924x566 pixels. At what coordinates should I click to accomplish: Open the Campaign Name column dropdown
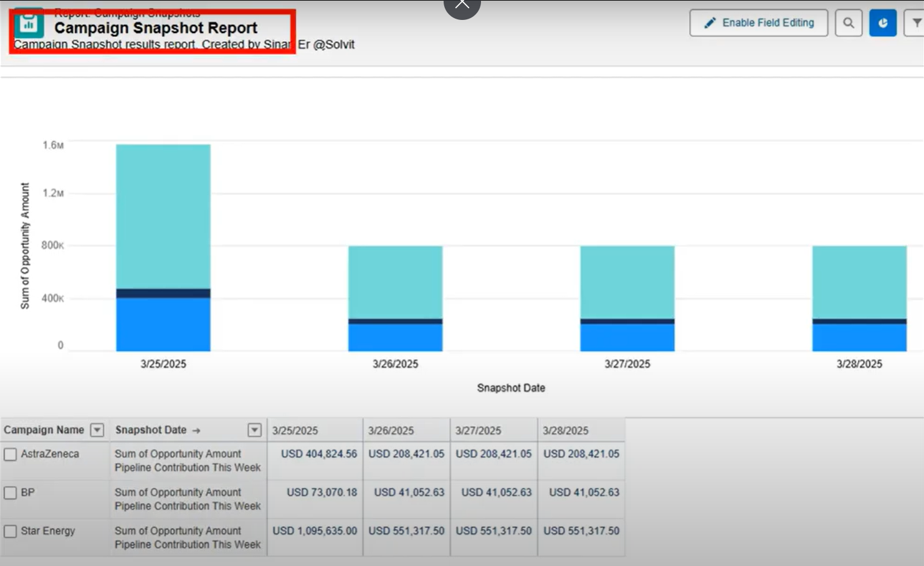(98, 429)
